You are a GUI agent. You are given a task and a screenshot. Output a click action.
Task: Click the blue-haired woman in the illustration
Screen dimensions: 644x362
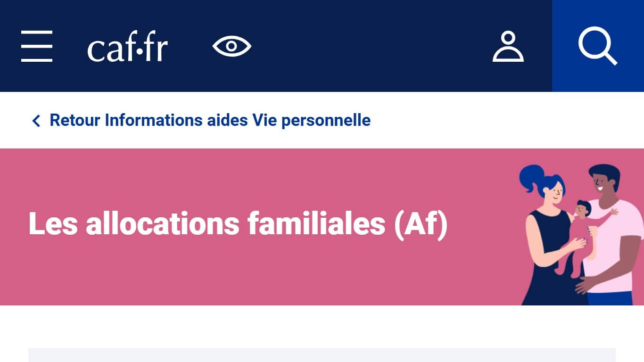tap(547, 245)
